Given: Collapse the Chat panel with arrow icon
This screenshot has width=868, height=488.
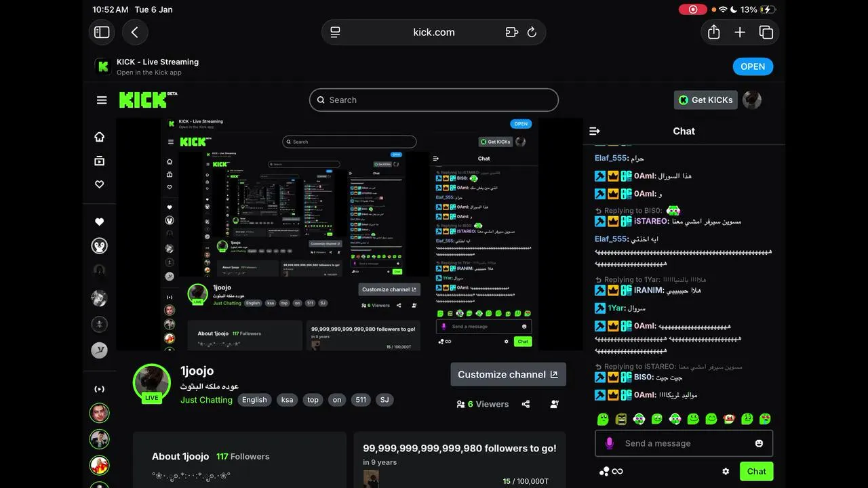Looking at the screenshot, I should pyautogui.click(x=595, y=131).
